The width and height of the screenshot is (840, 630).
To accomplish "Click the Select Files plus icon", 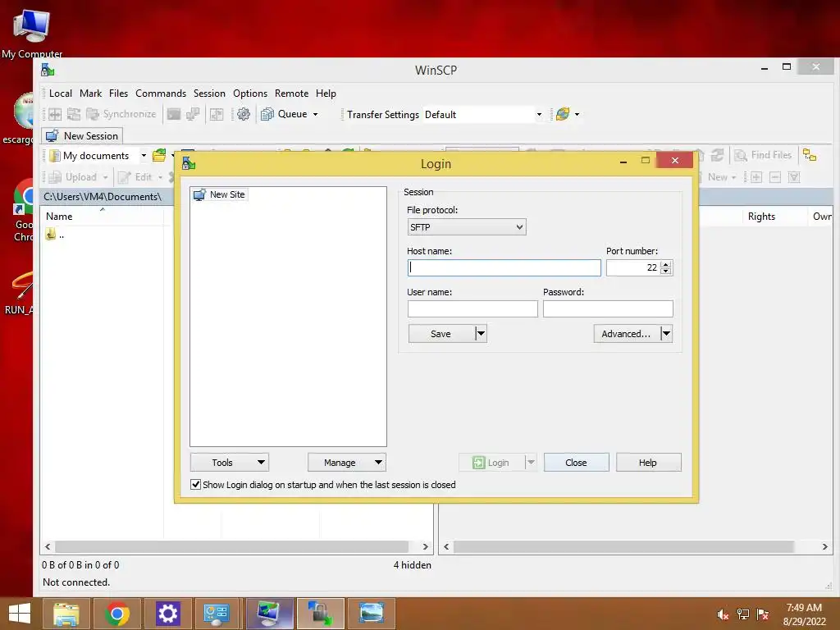I will click(x=756, y=177).
